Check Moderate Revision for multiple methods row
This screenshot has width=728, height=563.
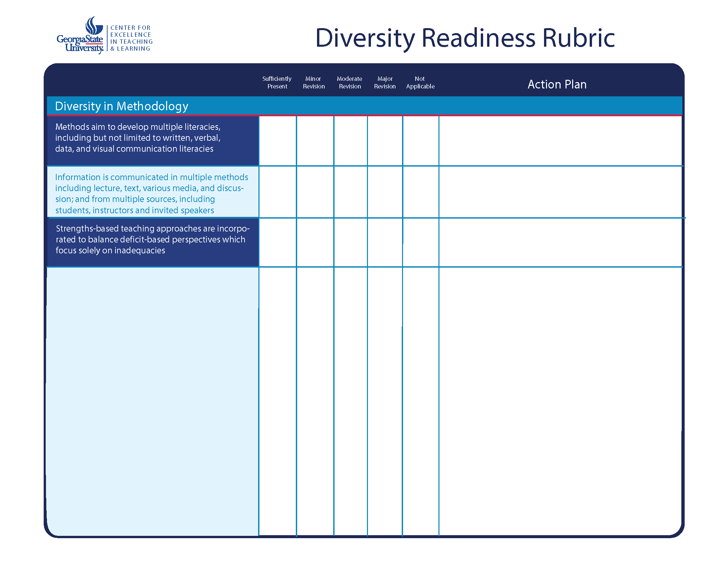point(350,192)
